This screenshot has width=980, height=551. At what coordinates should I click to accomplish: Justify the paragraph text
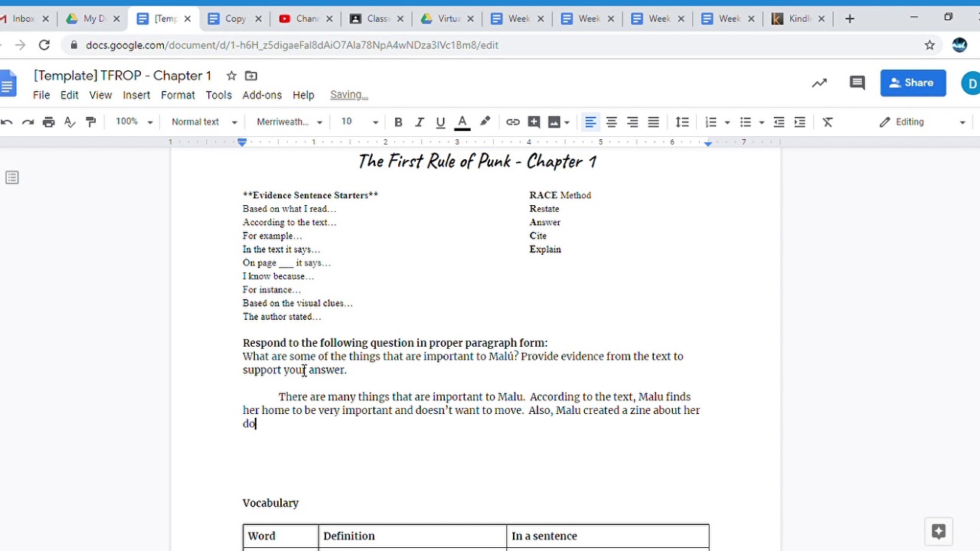653,122
